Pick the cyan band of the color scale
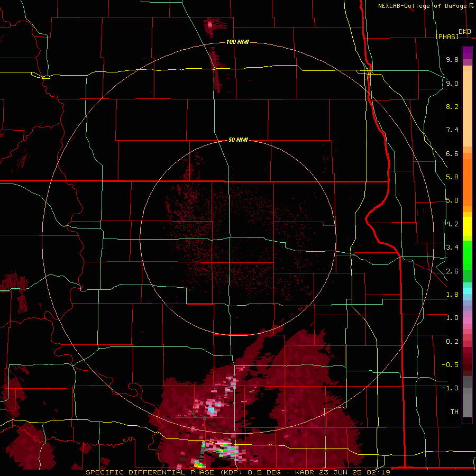This screenshot has width=476, height=476. tap(467, 291)
